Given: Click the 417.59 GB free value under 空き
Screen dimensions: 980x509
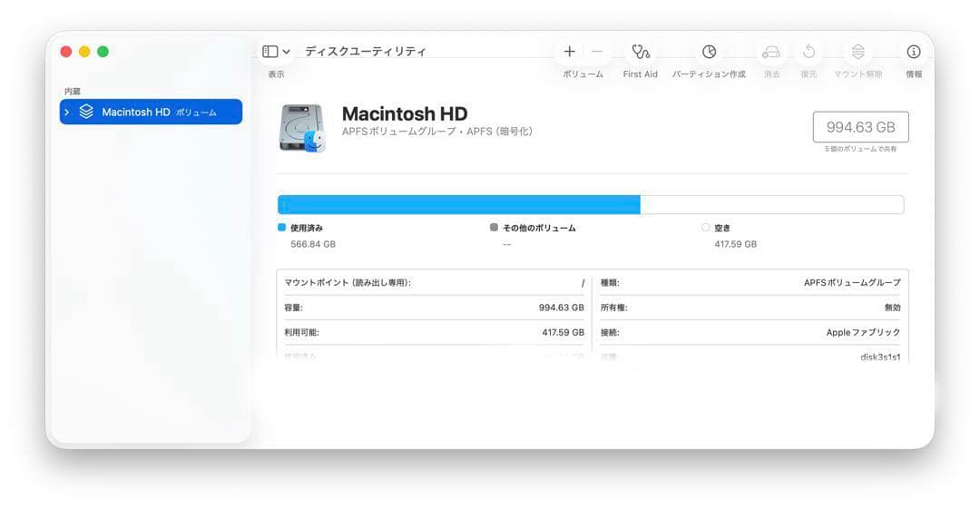Looking at the screenshot, I should [x=736, y=244].
